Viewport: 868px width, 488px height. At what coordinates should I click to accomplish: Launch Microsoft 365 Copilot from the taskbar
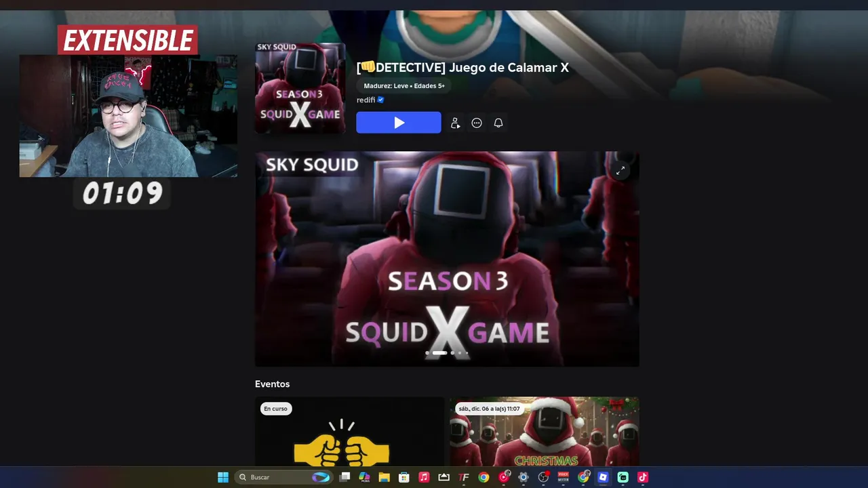point(364,477)
